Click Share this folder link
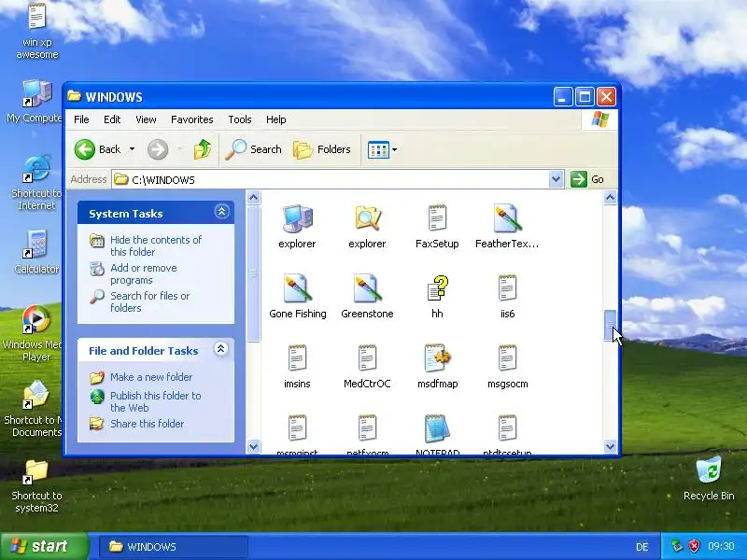 point(147,424)
